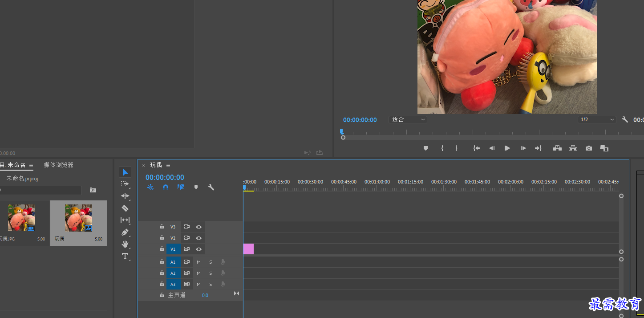This screenshot has height=318, width=644.
Task: Click the timeline timecode 00:00:00:00
Action: 165,177
